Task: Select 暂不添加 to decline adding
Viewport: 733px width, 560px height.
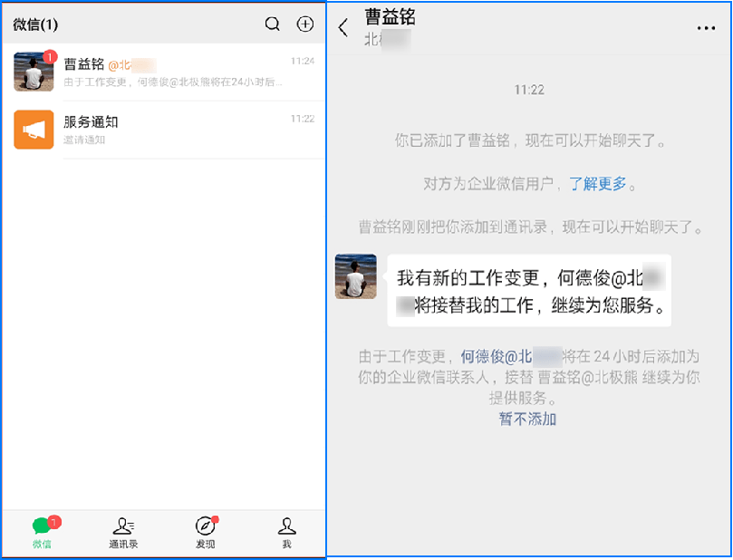Action: [x=527, y=419]
